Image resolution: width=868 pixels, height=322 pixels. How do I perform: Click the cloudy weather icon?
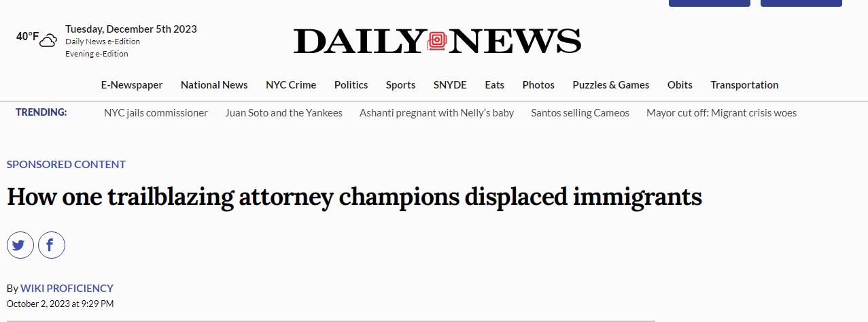pyautogui.click(x=48, y=40)
